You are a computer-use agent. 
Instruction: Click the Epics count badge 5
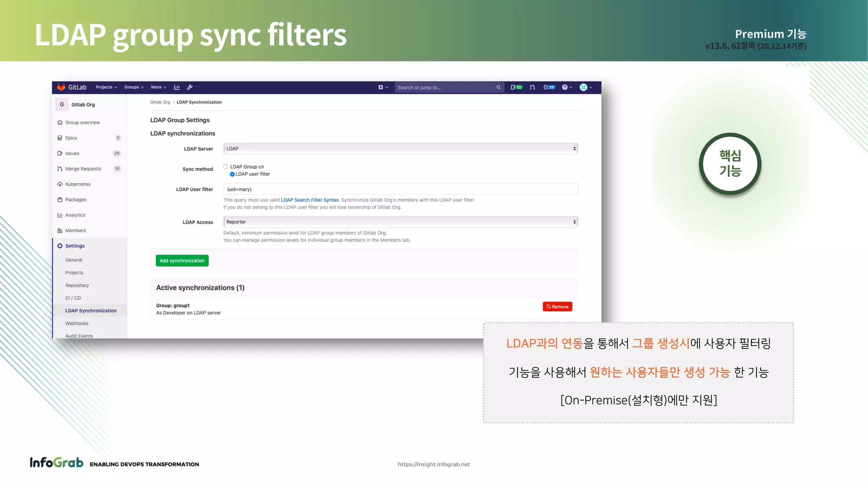118,138
